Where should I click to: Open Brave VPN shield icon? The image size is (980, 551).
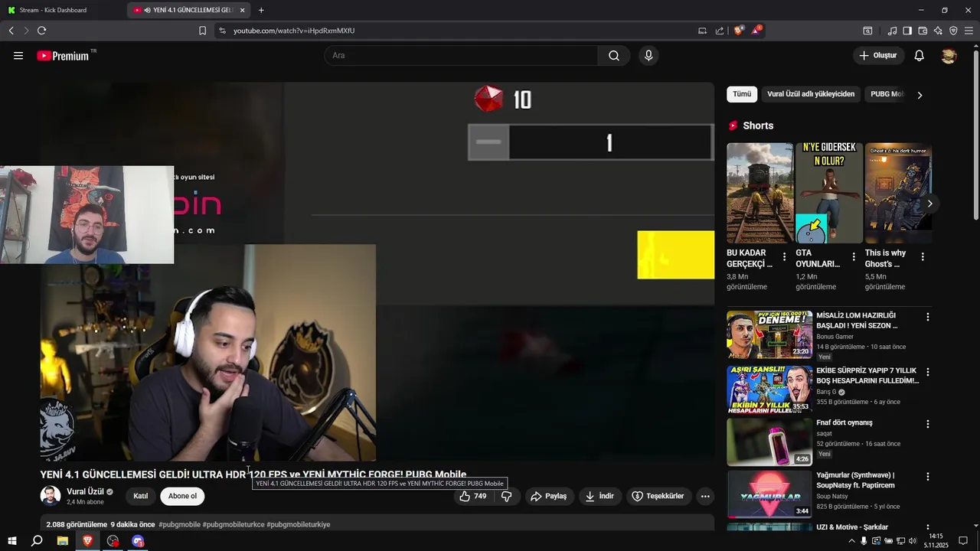click(x=953, y=31)
